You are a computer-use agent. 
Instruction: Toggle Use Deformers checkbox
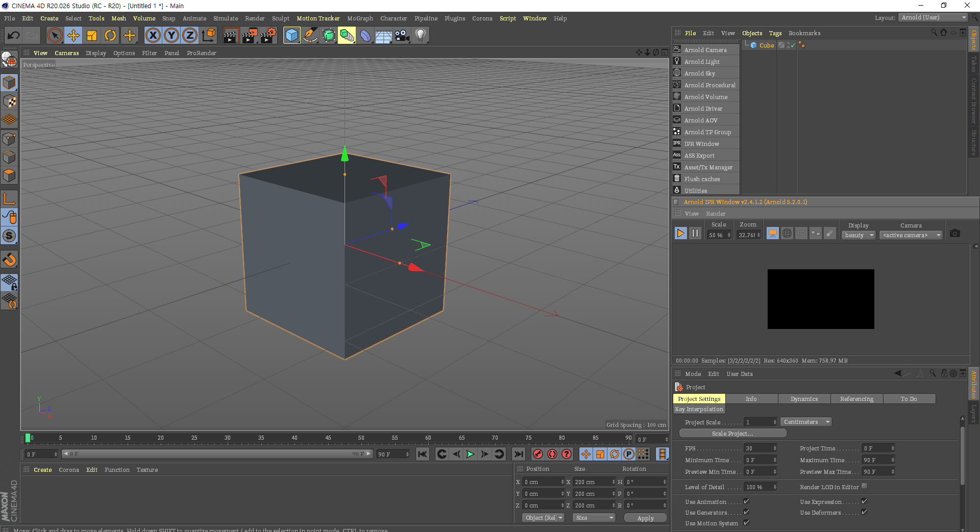(864, 512)
